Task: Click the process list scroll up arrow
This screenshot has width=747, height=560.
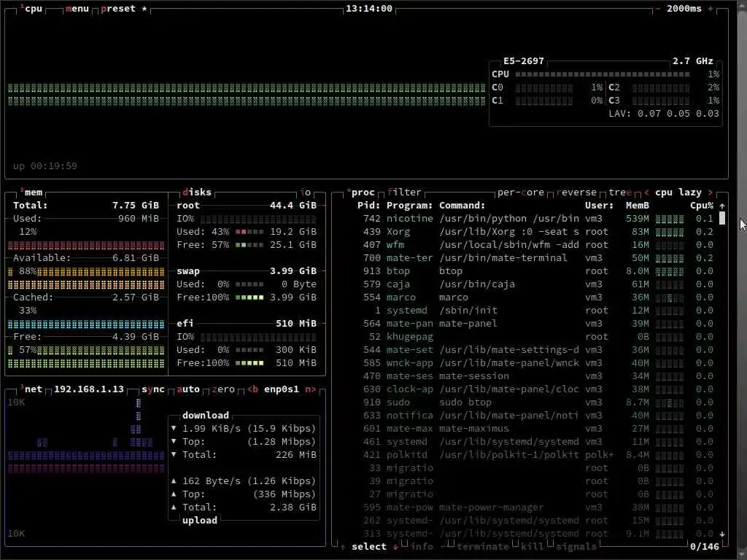Action: click(x=722, y=206)
